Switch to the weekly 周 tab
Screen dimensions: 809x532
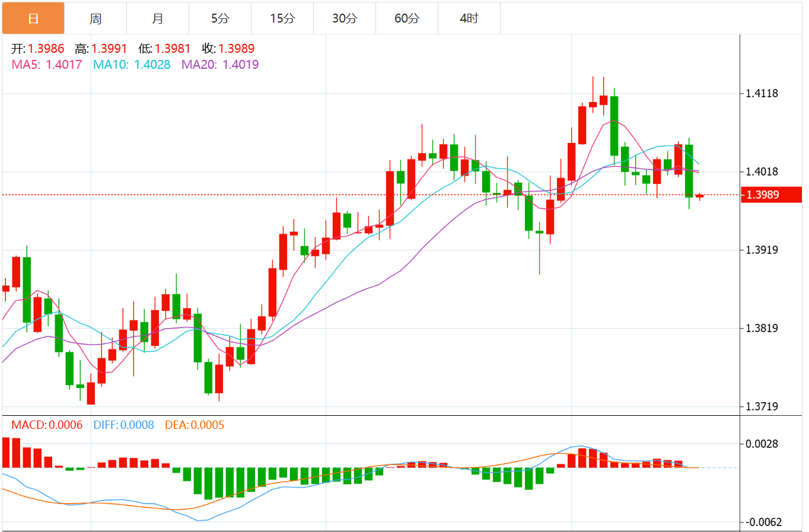95,18
